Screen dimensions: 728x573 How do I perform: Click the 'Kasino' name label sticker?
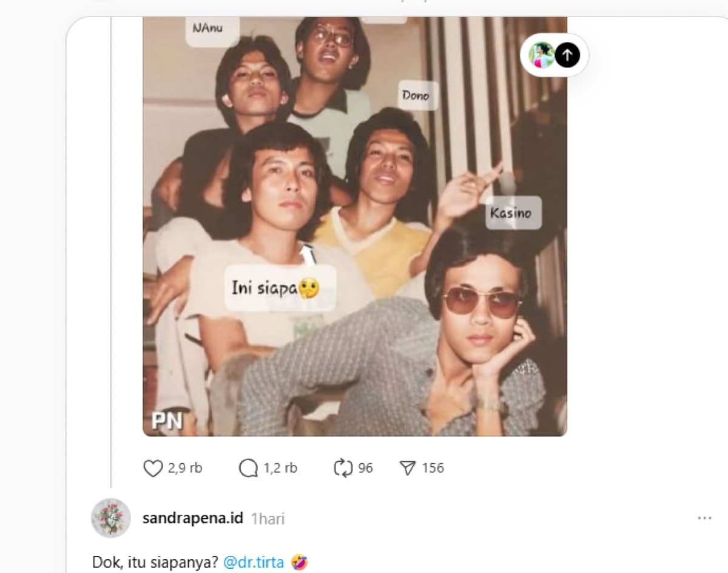(513, 213)
